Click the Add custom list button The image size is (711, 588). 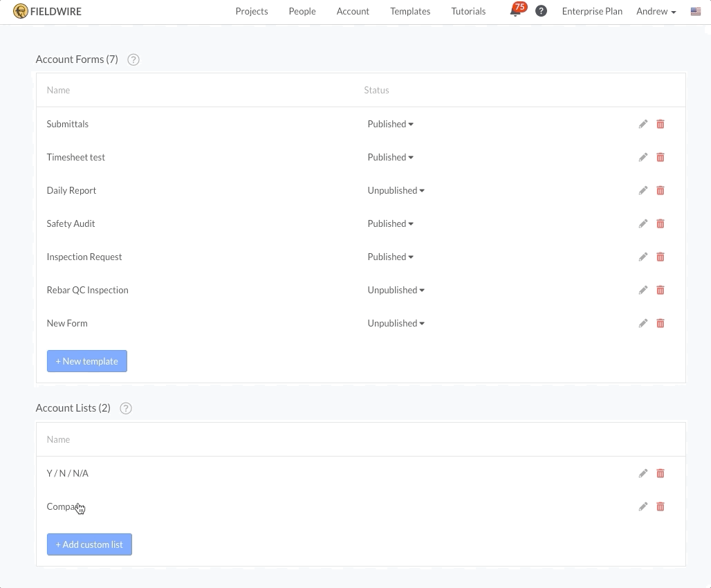(89, 544)
